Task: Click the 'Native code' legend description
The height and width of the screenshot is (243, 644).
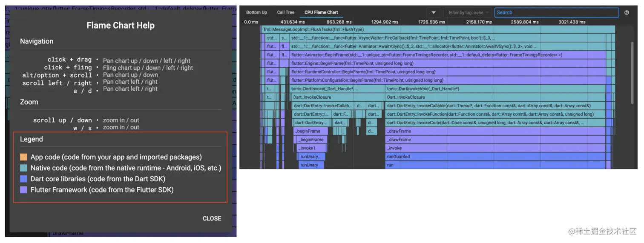Action: [126, 168]
